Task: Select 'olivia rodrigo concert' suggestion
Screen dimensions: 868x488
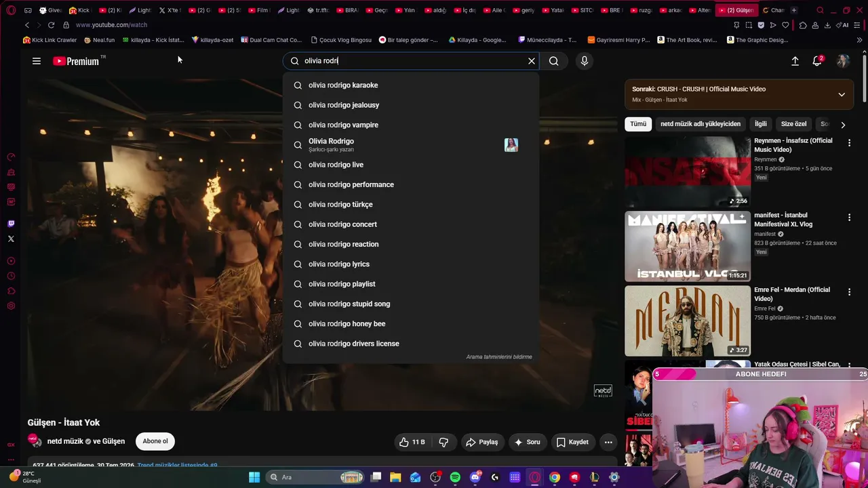Action: pyautogui.click(x=411, y=224)
